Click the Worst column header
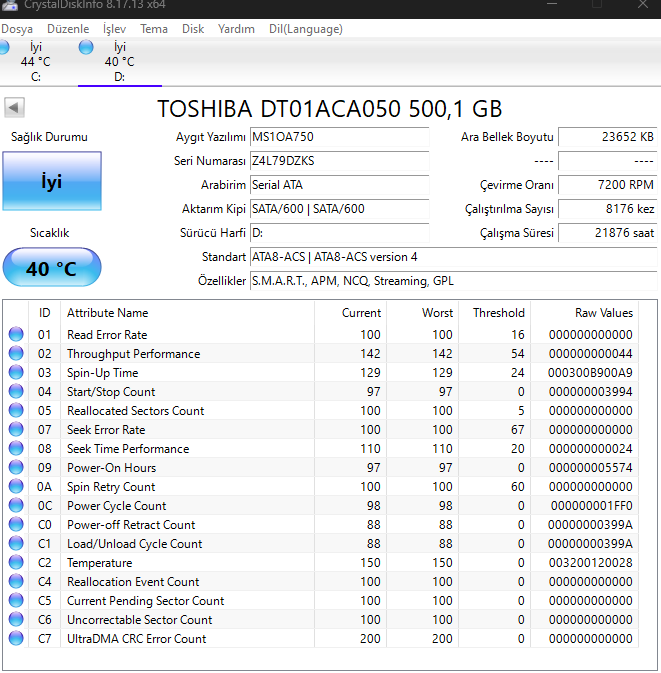 tap(422, 313)
